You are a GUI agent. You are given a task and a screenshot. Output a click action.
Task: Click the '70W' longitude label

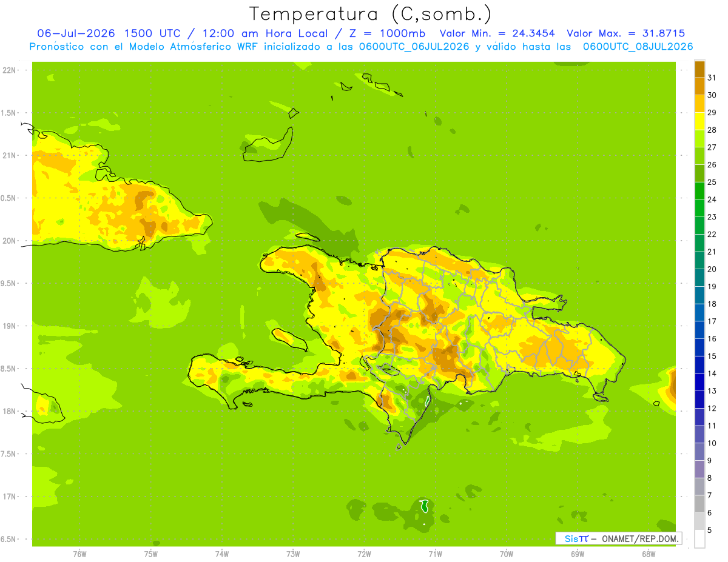pyautogui.click(x=507, y=554)
